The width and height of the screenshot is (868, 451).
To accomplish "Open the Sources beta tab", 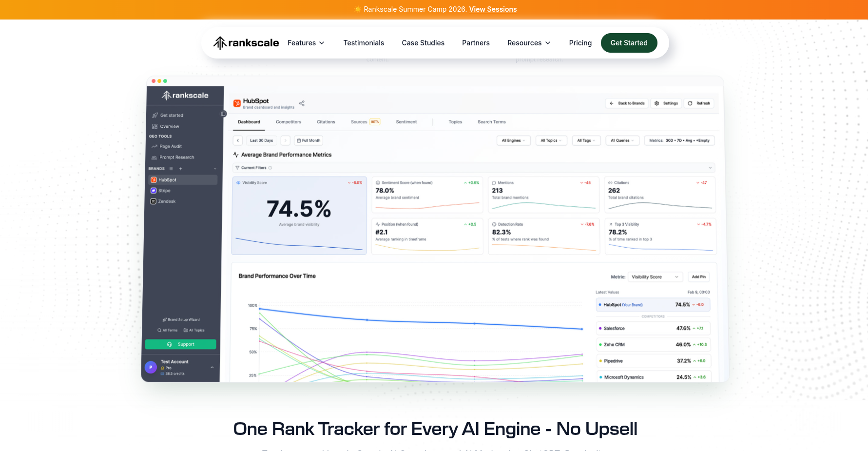I will coord(365,122).
